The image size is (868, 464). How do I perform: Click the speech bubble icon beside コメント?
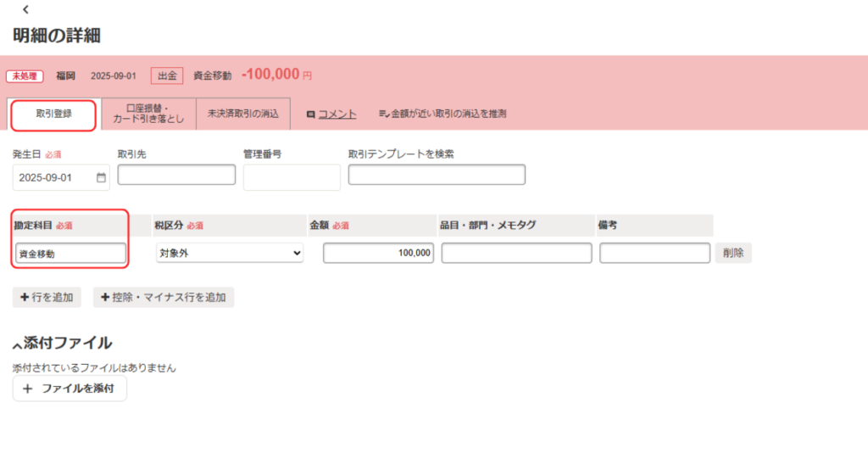[x=310, y=114]
